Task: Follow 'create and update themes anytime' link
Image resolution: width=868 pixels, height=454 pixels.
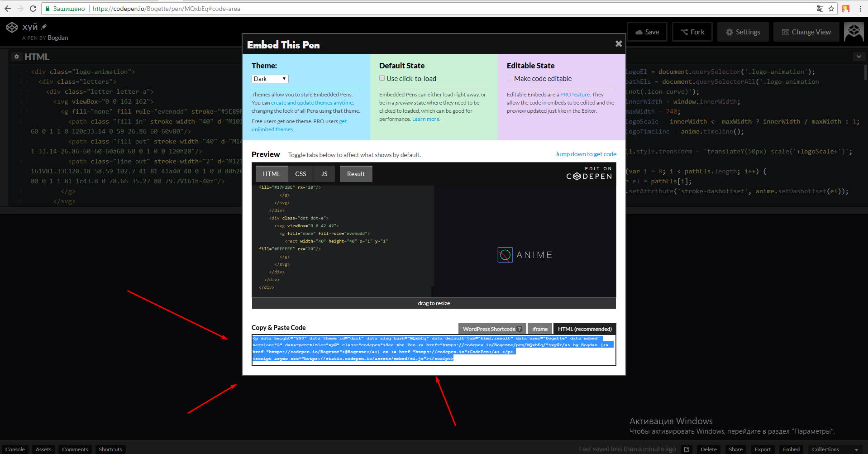Action: pos(312,103)
